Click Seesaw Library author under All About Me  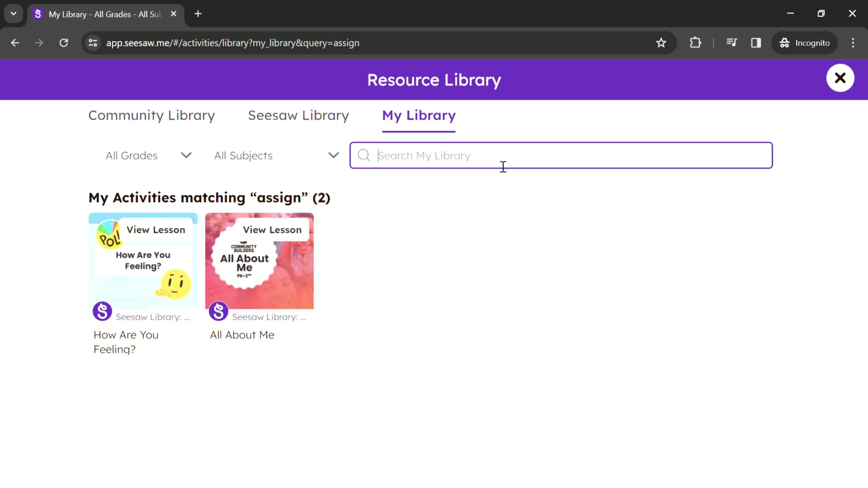269,317
